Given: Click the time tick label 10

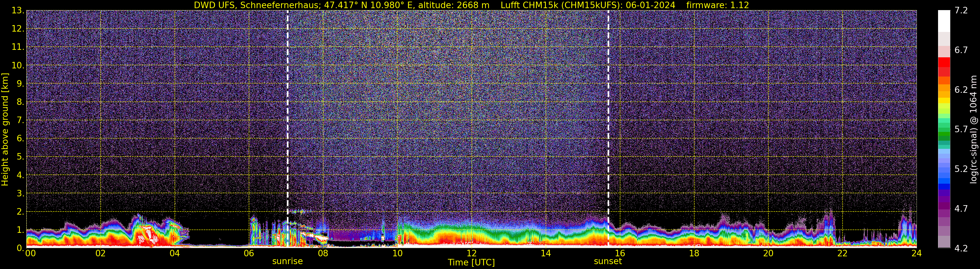Looking at the screenshot, I should coord(397,253).
